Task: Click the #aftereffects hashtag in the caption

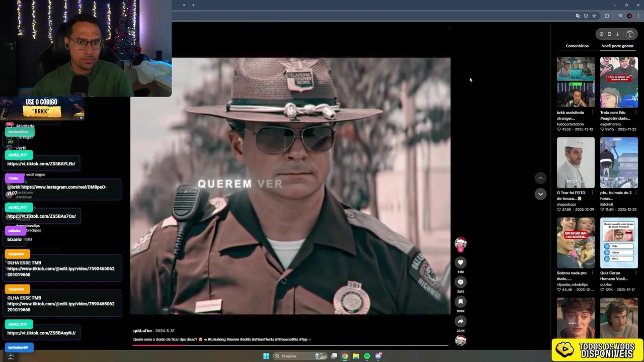Action: pyautogui.click(x=263, y=339)
